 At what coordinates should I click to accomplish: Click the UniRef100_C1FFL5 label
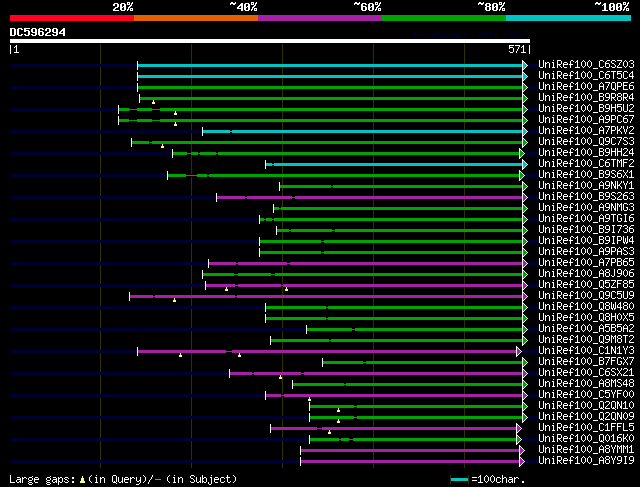pyautogui.click(x=586, y=428)
